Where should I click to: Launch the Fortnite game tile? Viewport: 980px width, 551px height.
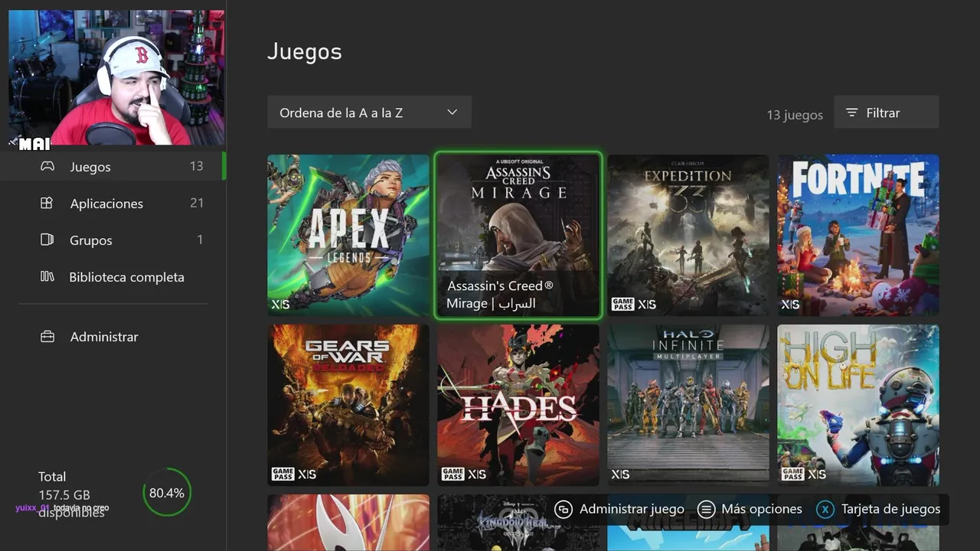(858, 236)
